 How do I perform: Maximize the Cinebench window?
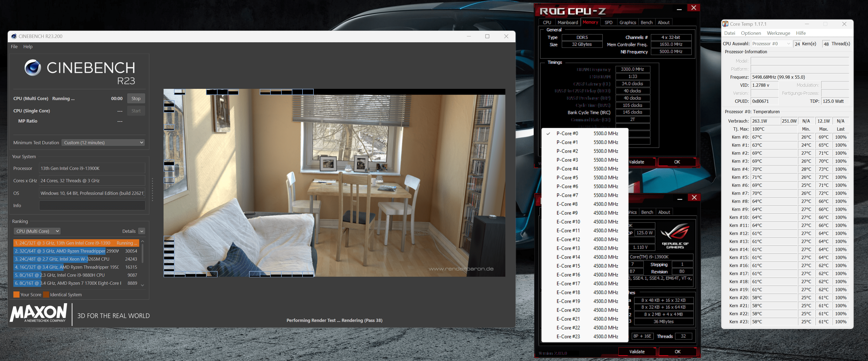(487, 36)
